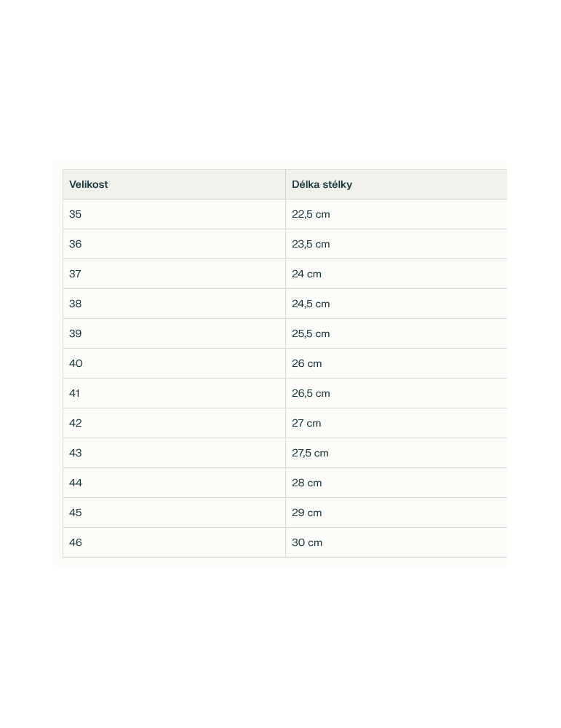Click the 30 cm length cell
The height and width of the screenshot is (728, 561).
(307, 542)
